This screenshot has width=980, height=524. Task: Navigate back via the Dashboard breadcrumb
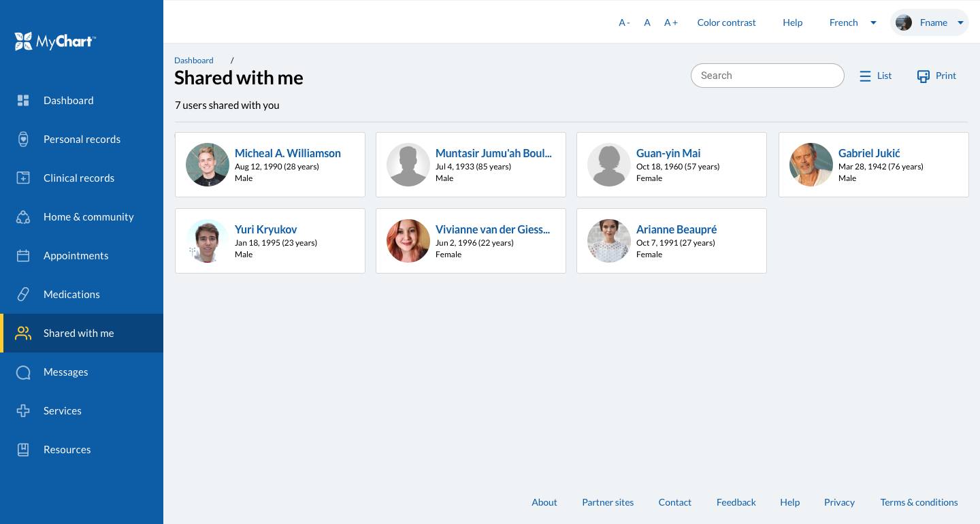[193, 60]
